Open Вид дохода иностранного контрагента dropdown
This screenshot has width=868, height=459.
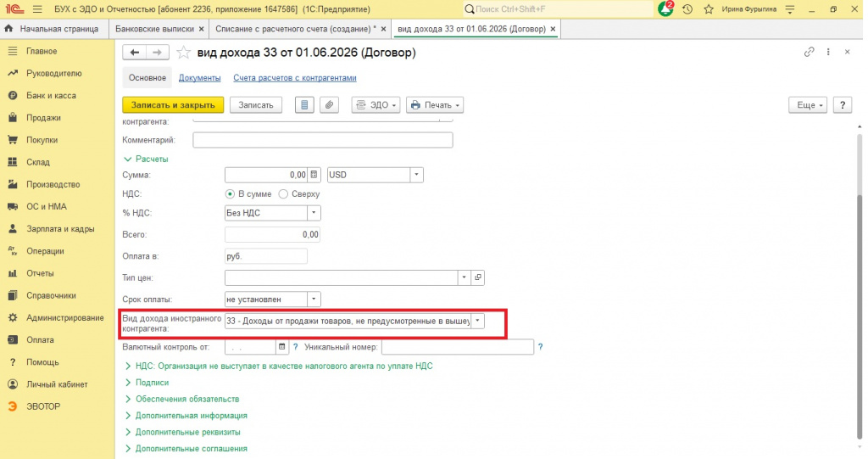[x=478, y=321]
